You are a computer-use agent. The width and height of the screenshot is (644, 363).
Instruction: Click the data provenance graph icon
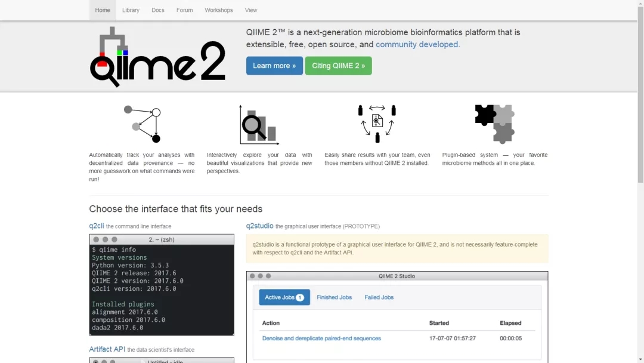click(142, 124)
